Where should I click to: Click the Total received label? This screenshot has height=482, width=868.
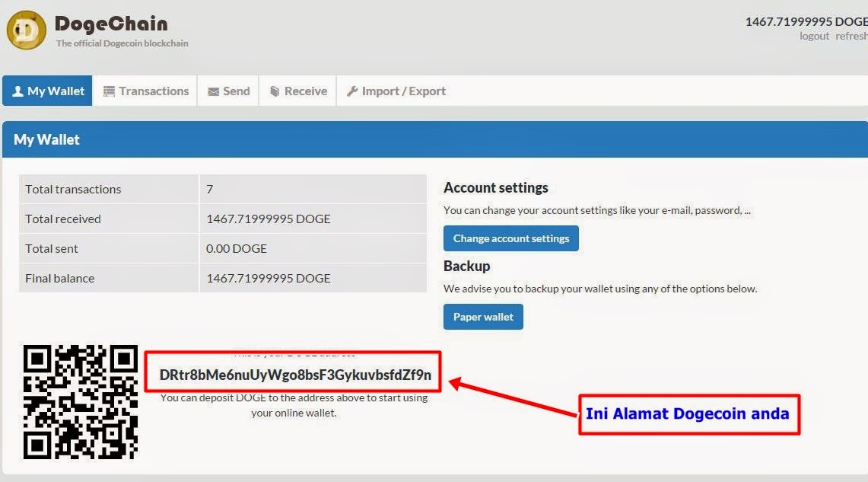(x=63, y=219)
